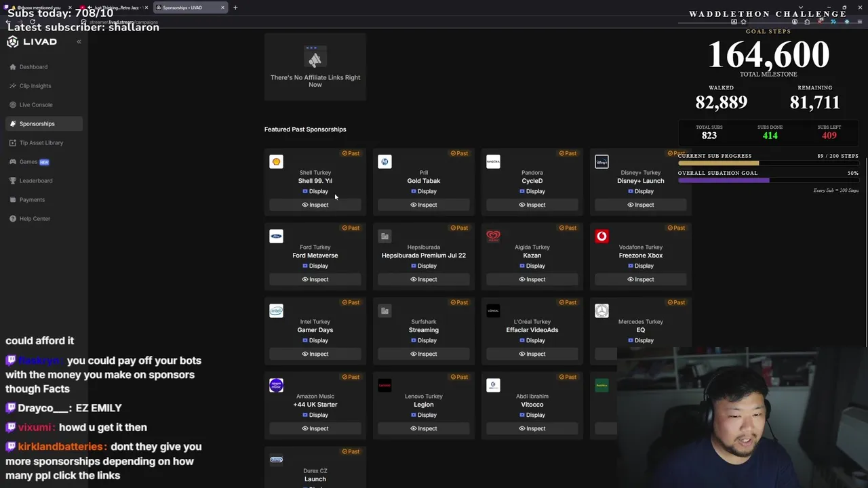Click the Durex CZ Launch title
Image resolution: width=868 pixels, height=488 pixels.
(315, 479)
